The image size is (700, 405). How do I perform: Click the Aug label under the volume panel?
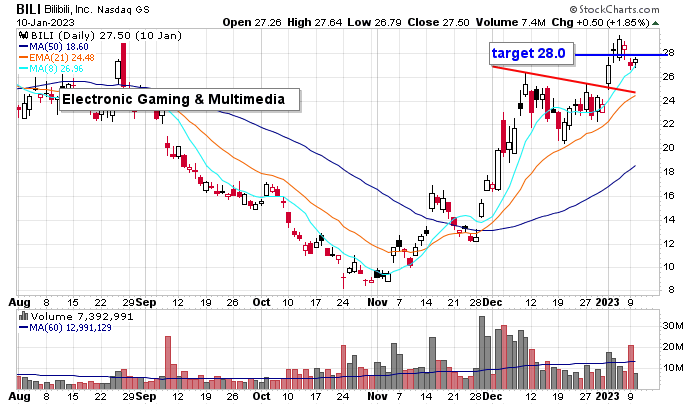click(19, 397)
